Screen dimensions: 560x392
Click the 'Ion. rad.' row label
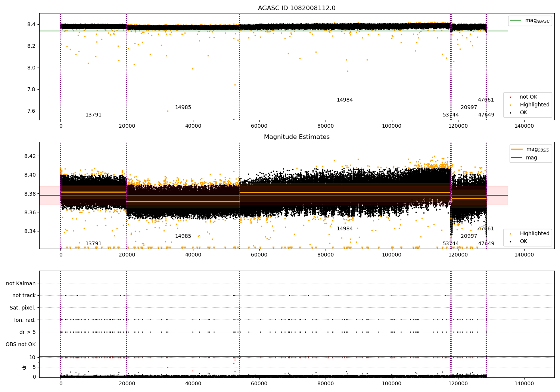point(25,320)
